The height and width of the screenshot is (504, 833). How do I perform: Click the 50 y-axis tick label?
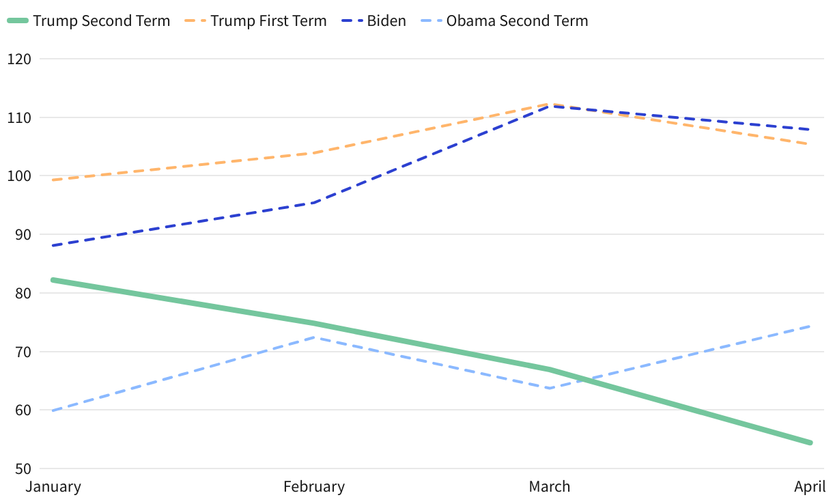23,469
